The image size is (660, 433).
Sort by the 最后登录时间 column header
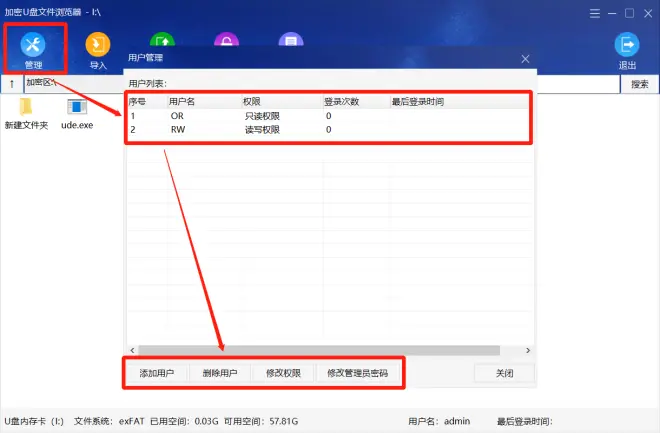click(459, 101)
